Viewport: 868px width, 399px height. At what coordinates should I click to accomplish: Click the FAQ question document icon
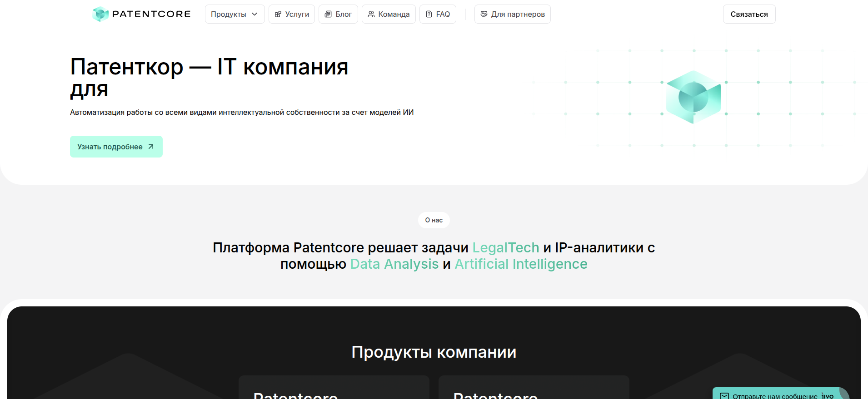point(429,14)
